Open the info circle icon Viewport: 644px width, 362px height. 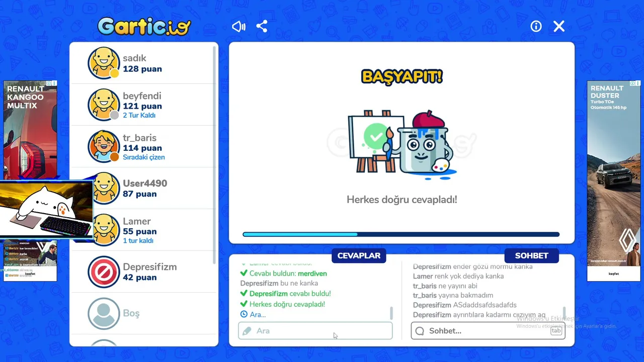pos(536,26)
